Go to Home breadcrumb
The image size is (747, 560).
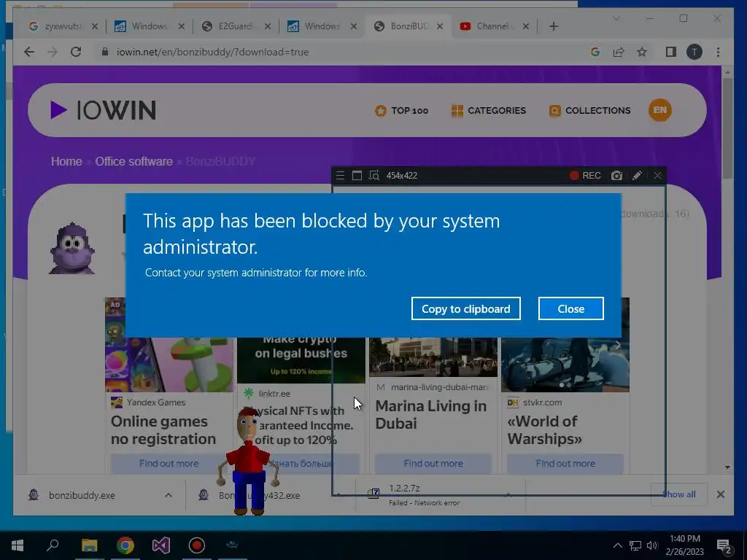click(66, 161)
